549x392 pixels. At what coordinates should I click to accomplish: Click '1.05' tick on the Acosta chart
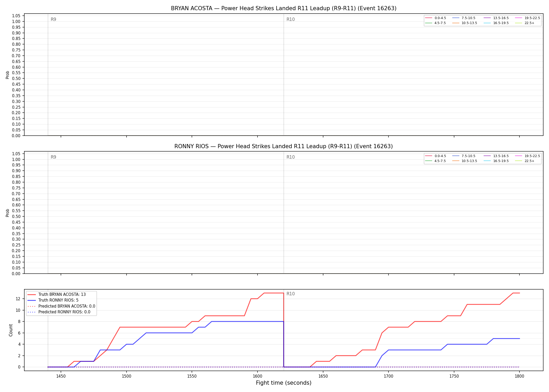coord(16,16)
